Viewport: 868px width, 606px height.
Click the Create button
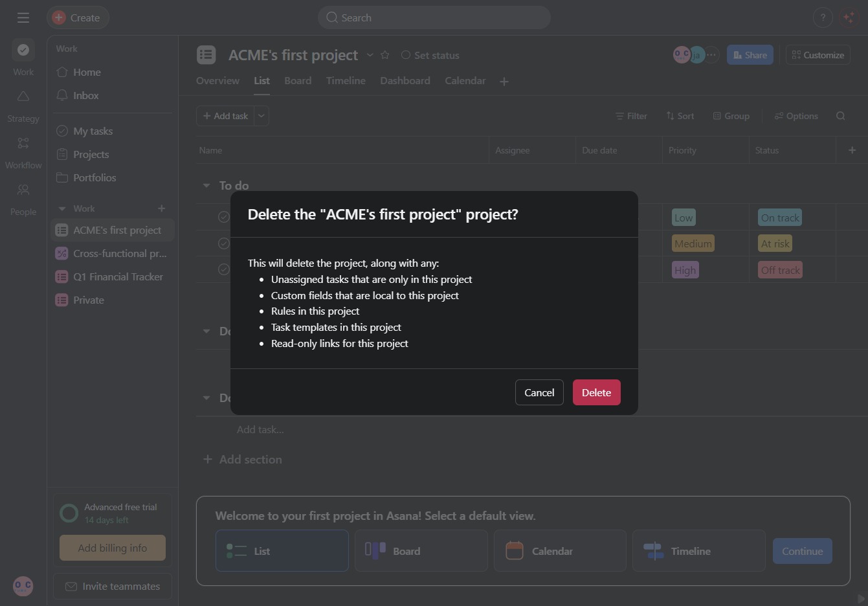tap(78, 17)
